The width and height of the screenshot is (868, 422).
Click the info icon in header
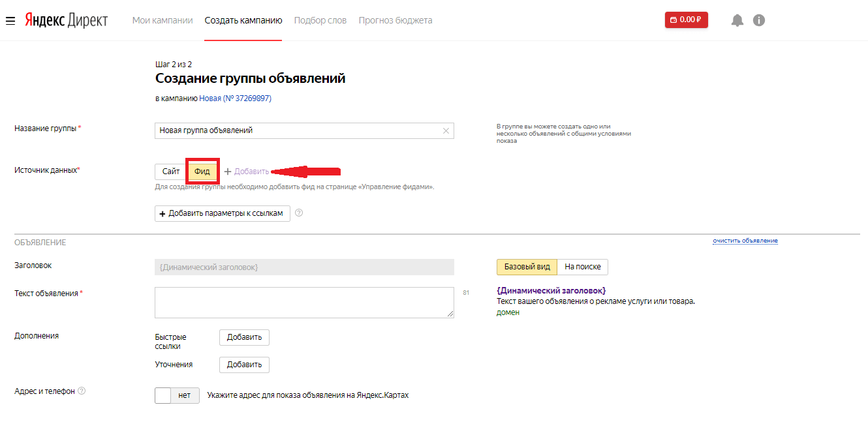758,20
